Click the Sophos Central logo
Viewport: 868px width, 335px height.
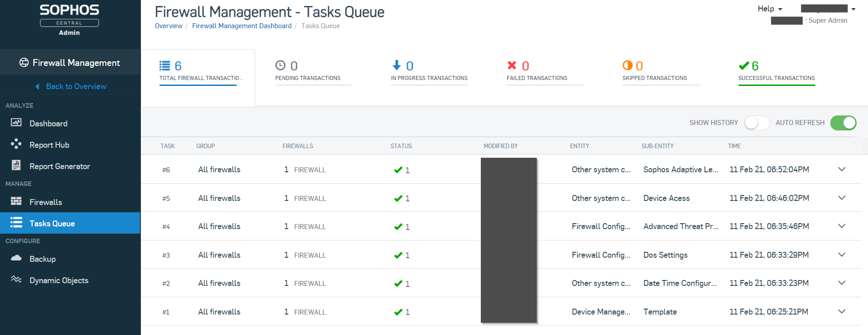coord(70,20)
